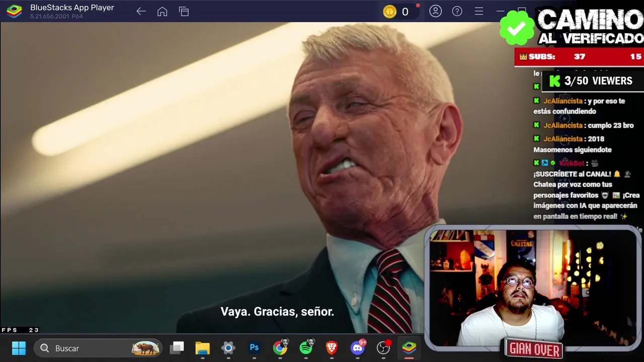This screenshot has width=644, height=362.
Task: Switch to Google Chrome in taskbar
Action: [x=280, y=347]
